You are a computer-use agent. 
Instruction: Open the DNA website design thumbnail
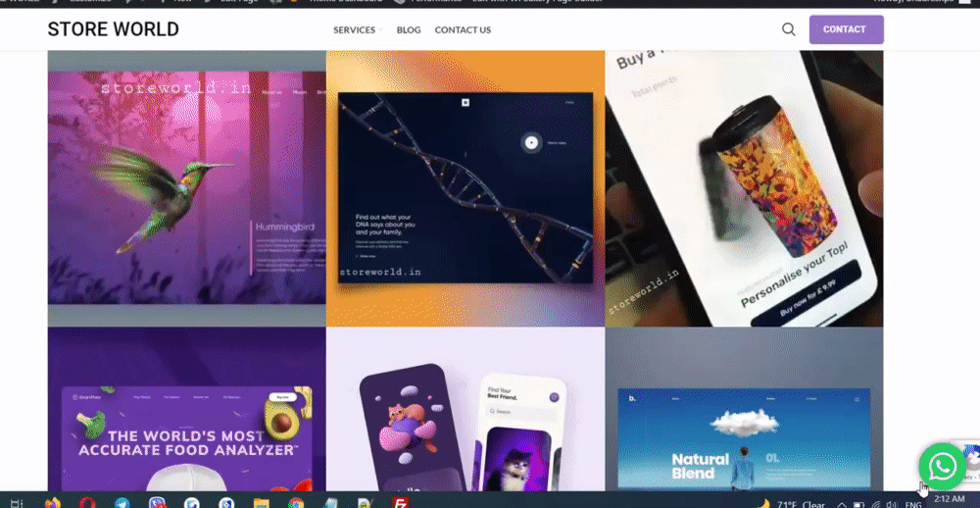[x=465, y=188]
